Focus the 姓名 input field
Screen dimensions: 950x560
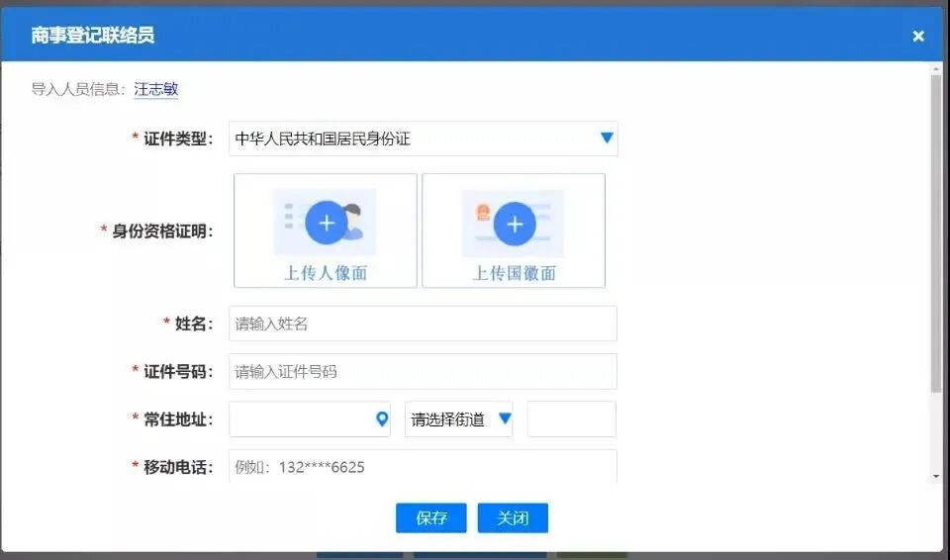423,324
